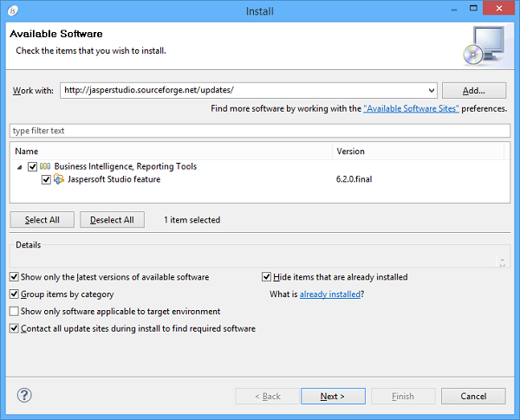Image resolution: width=520 pixels, height=420 pixels.
Task: Uncheck Hide items that are already installed
Action: [267, 277]
